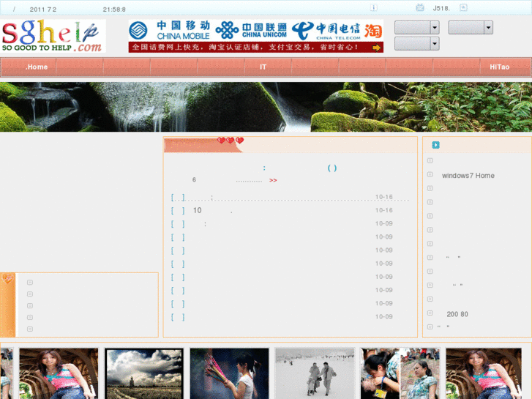The width and height of the screenshot is (532, 399).
Task: Click the blue play arrow icon in right panel header
Action: (435, 145)
